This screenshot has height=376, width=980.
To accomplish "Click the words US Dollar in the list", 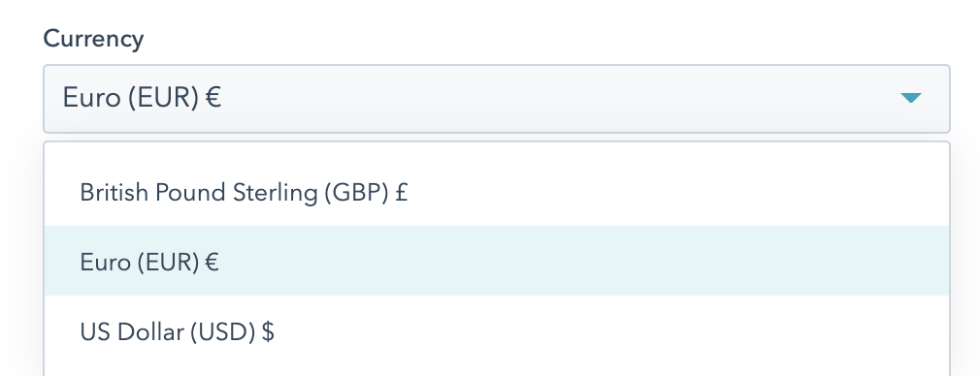I will [x=131, y=331].
